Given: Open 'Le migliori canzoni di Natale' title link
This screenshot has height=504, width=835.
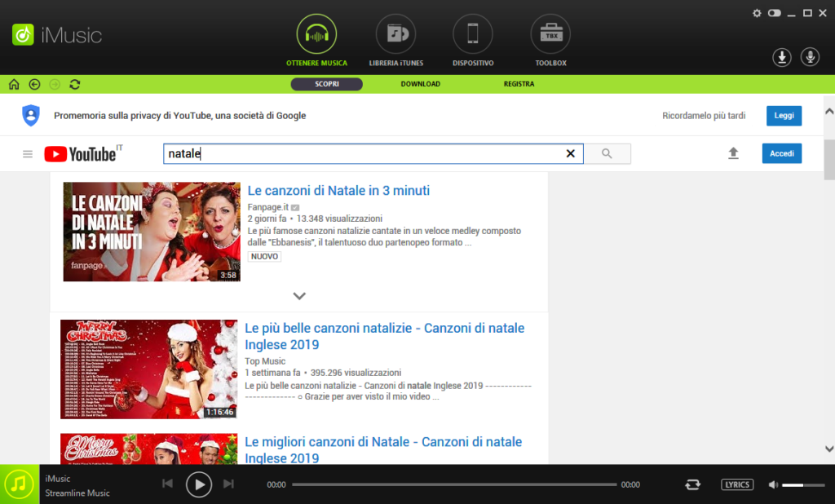Looking at the screenshot, I should click(x=383, y=449).
